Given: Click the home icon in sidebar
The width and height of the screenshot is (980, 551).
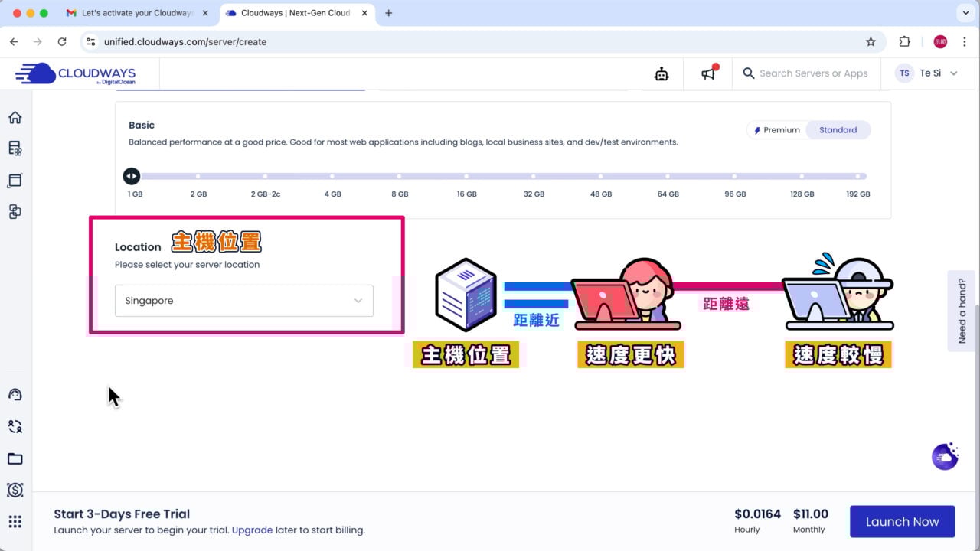Looking at the screenshot, I should click(x=15, y=118).
